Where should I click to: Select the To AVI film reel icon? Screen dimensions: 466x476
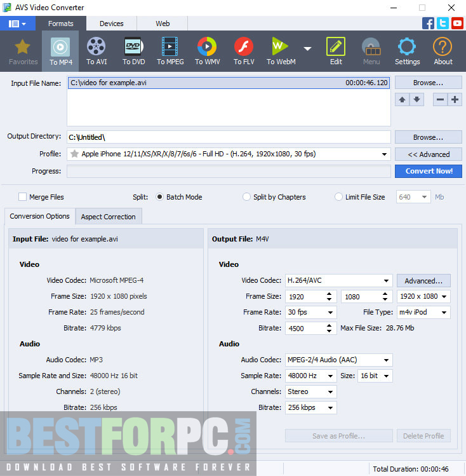(97, 51)
